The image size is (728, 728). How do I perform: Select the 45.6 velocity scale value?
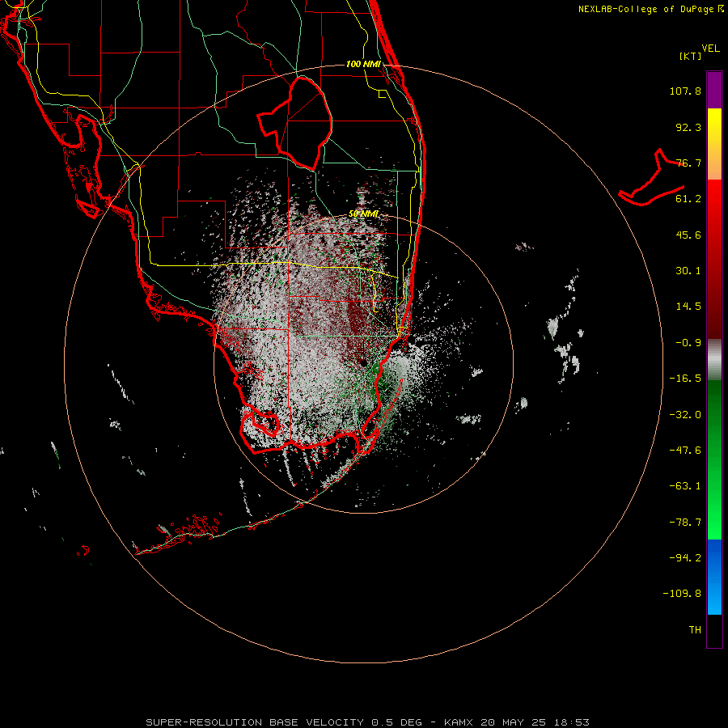(x=688, y=235)
